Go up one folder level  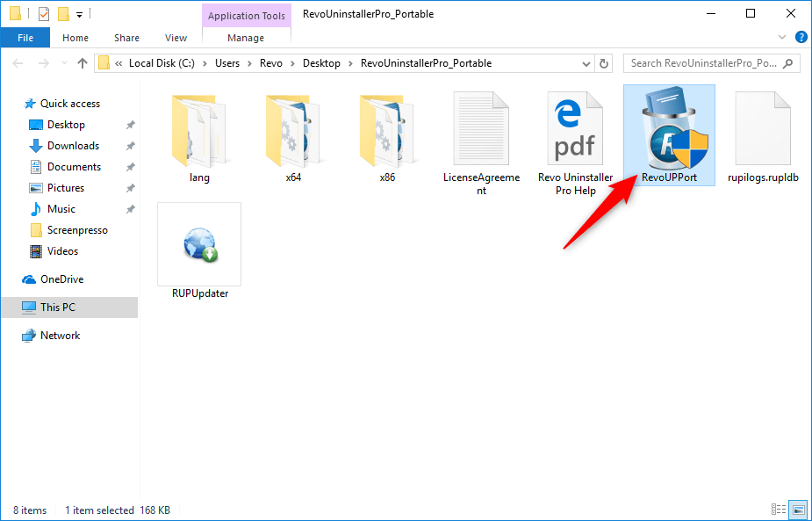pos(83,63)
